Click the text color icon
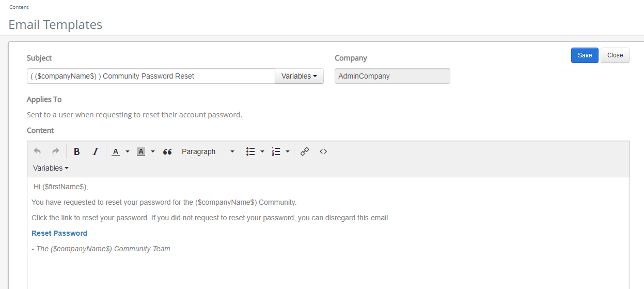 (x=116, y=151)
